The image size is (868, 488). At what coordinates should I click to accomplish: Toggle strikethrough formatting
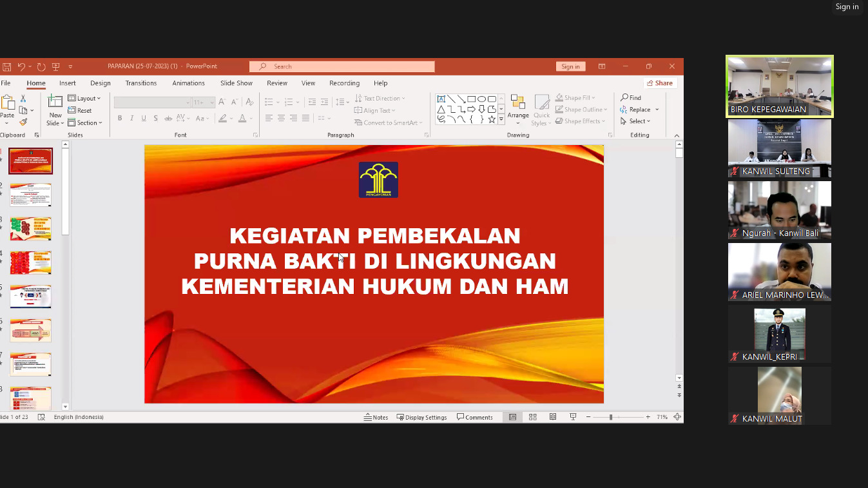click(168, 118)
